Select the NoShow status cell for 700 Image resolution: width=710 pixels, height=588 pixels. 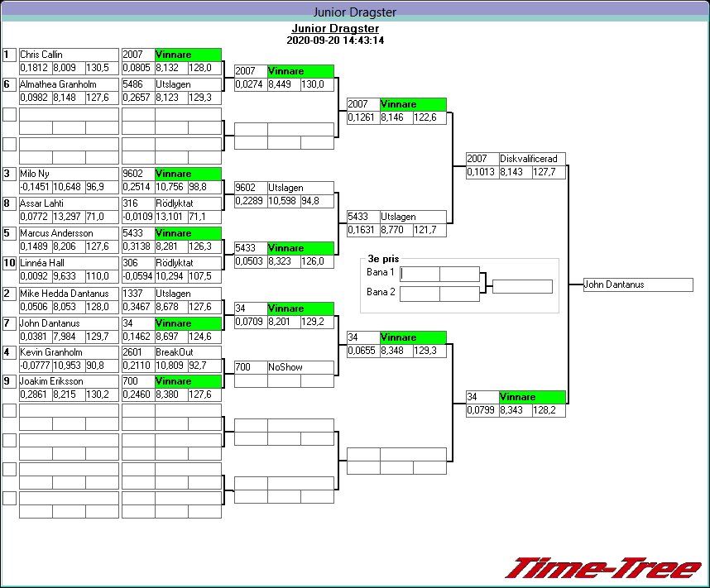click(x=300, y=367)
